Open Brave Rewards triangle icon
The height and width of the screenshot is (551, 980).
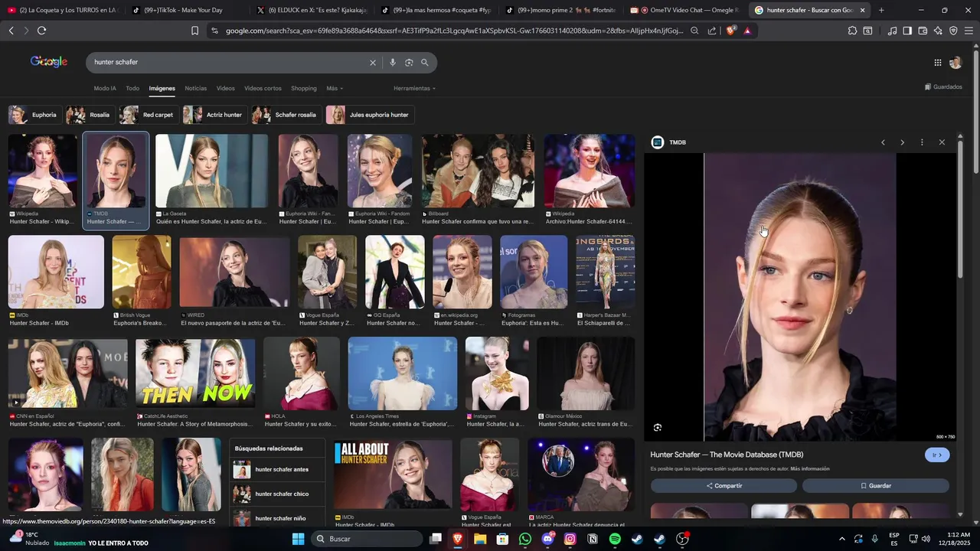747,31
